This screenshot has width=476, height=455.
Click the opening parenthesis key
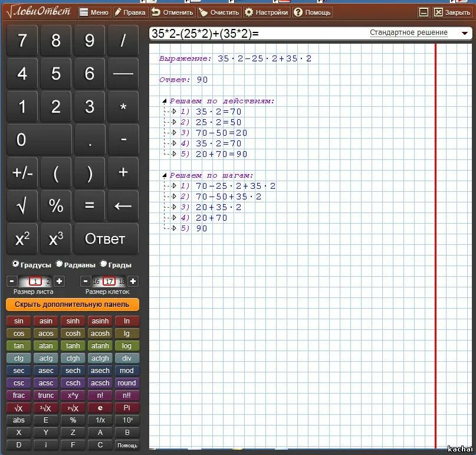click(56, 173)
